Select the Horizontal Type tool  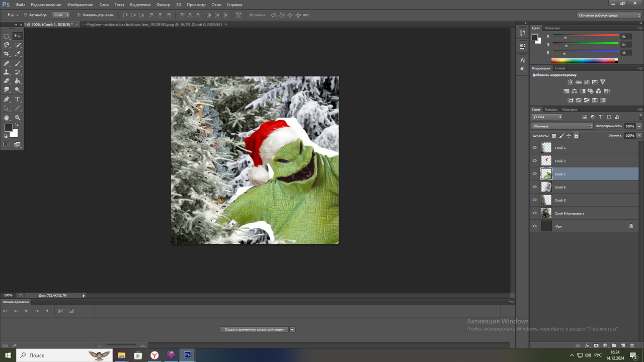pyautogui.click(x=18, y=100)
